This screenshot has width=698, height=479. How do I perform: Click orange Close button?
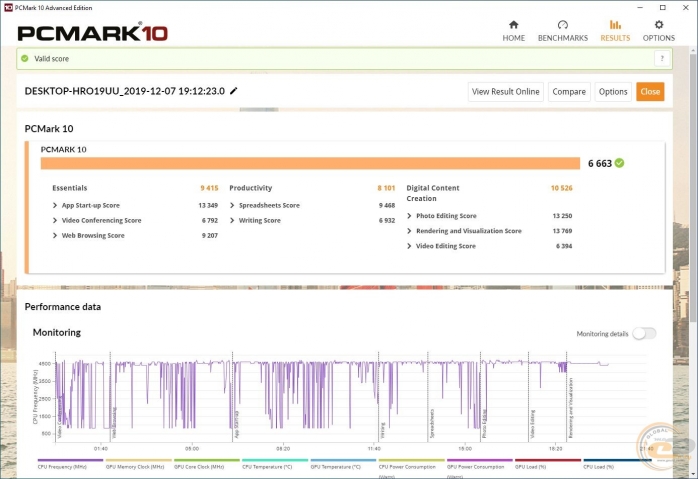[650, 92]
